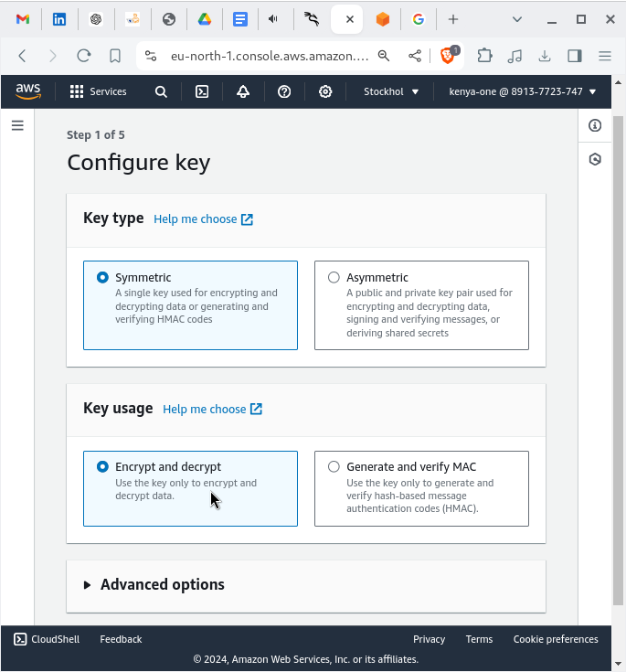Image resolution: width=626 pixels, height=672 pixels.
Task: Open the browser tab search dropdown
Action: (x=517, y=19)
